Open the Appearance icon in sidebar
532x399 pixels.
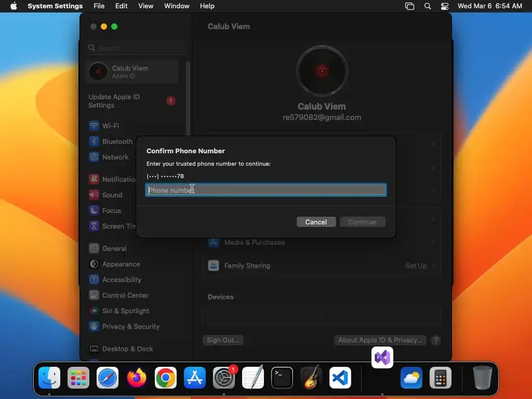tap(94, 264)
